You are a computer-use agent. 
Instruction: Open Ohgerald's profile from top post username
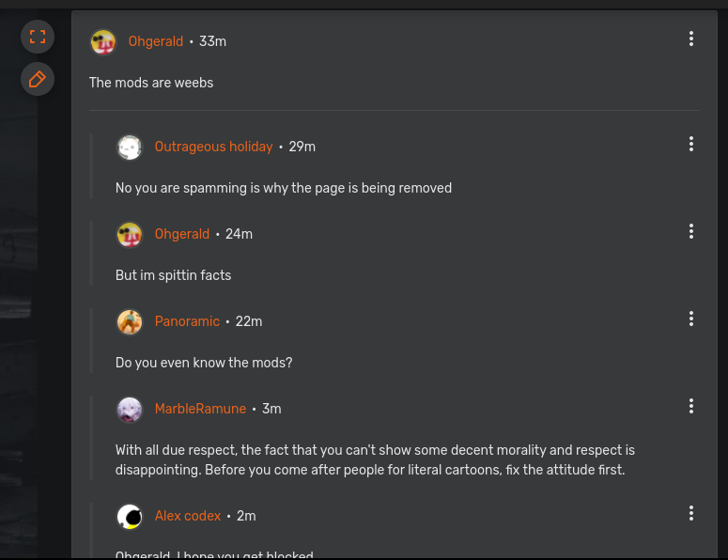[156, 41]
